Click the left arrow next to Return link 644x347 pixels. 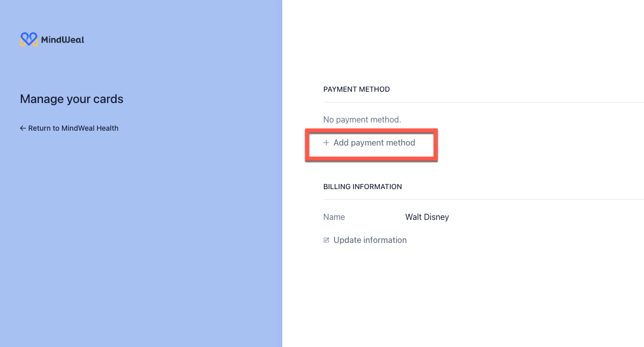pyautogui.click(x=23, y=128)
